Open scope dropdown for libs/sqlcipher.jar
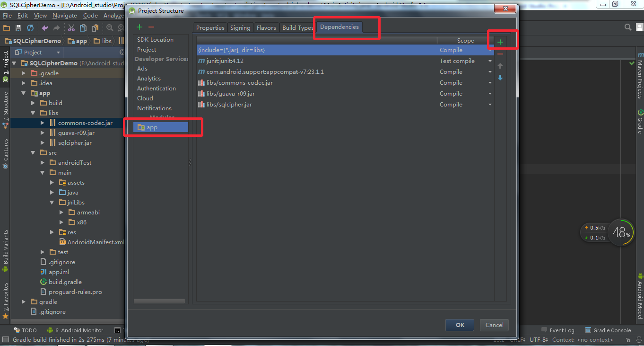The height and width of the screenshot is (346, 644). [x=490, y=105]
